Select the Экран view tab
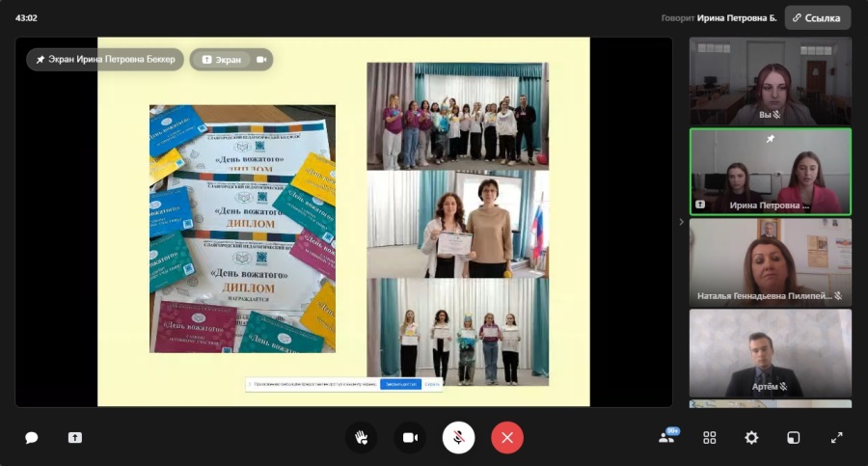The width and height of the screenshot is (868, 466). (221, 60)
